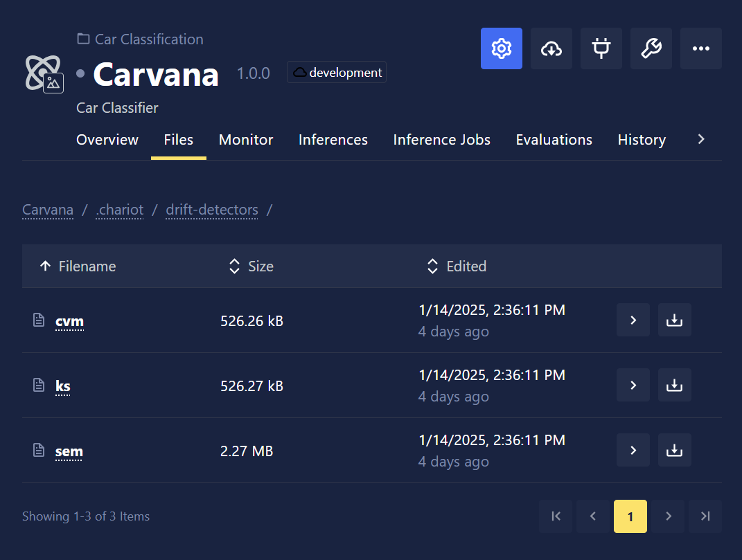Select the Files tab

179,140
